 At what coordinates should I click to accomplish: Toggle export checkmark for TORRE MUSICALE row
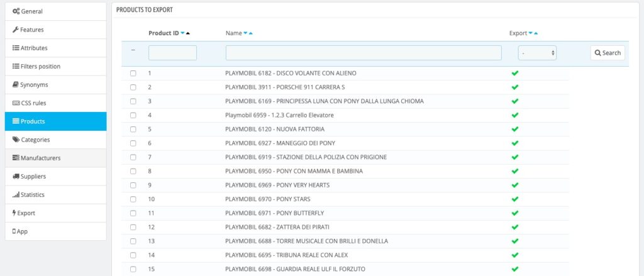(515, 241)
